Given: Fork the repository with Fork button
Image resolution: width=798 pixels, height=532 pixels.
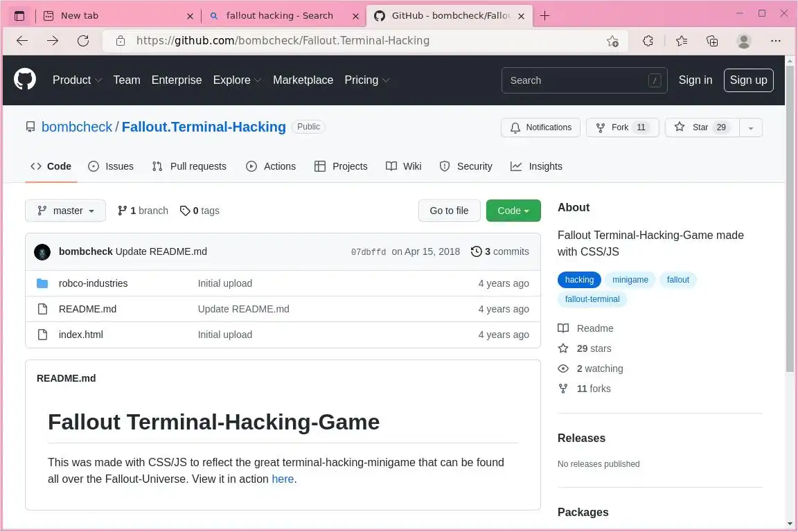Looking at the screenshot, I should pos(623,127).
